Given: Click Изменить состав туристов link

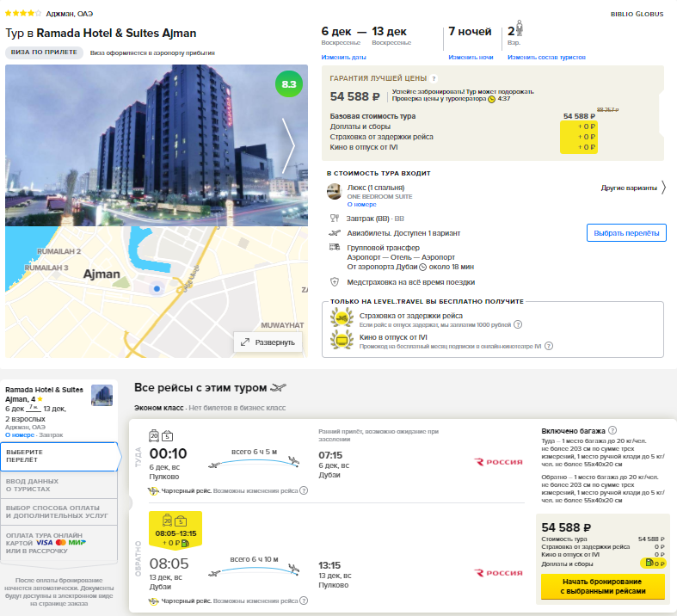Looking at the screenshot, I should pyautogui.click(x=546, y=57).
